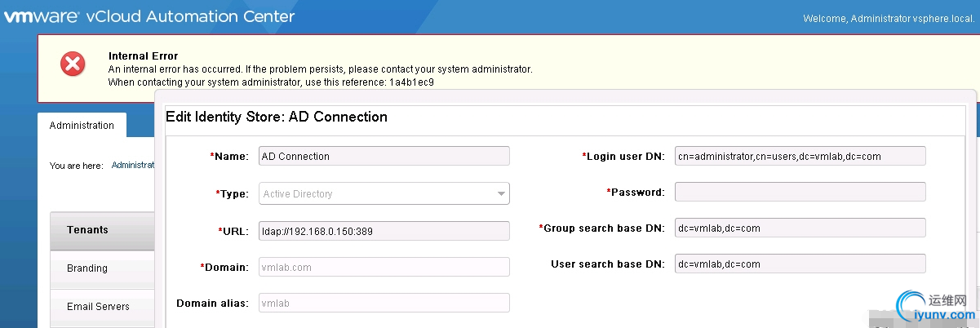980x328 pixels.
Task: Click the Domain field showing vmlab.com
Action: 384,267
